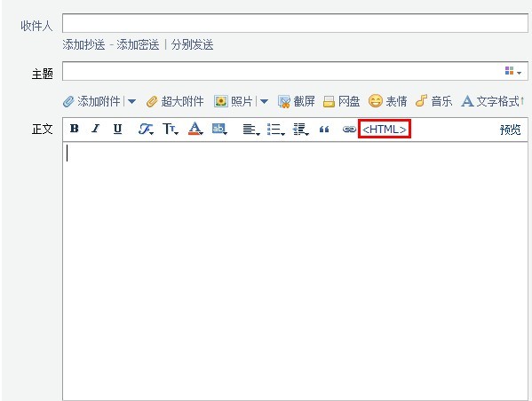Click 截屏 to capture a screenshot
Viewport: 532px width, 401px height.
pyautogui.click(x=296, y=101)
